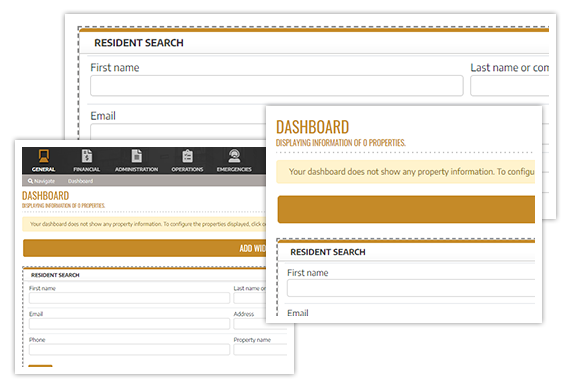This screenshot has width=570, height=390.
Task: Click wide orange button in right Dashboard window
Action: click(x=406, y=209)
